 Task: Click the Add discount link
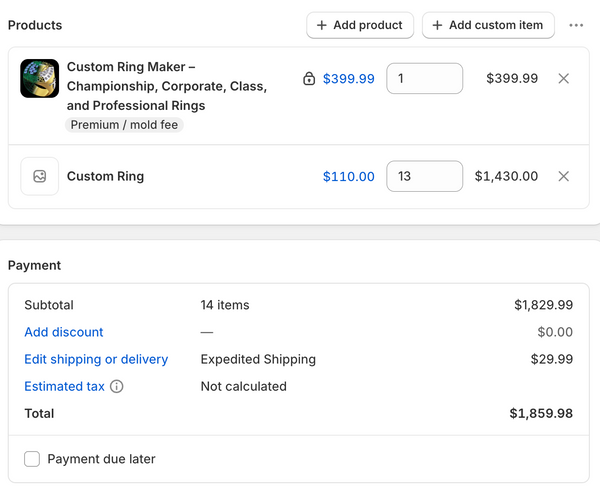coord(64,332)
